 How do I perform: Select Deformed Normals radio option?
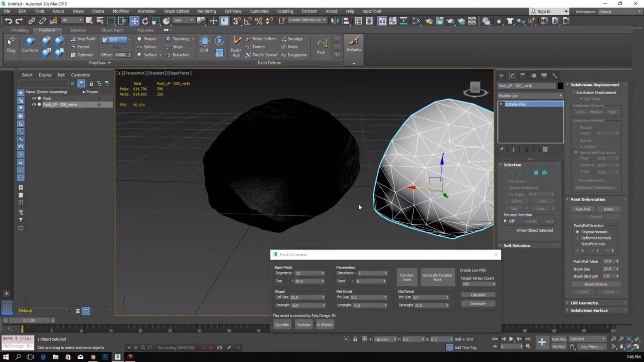(577, 238)
